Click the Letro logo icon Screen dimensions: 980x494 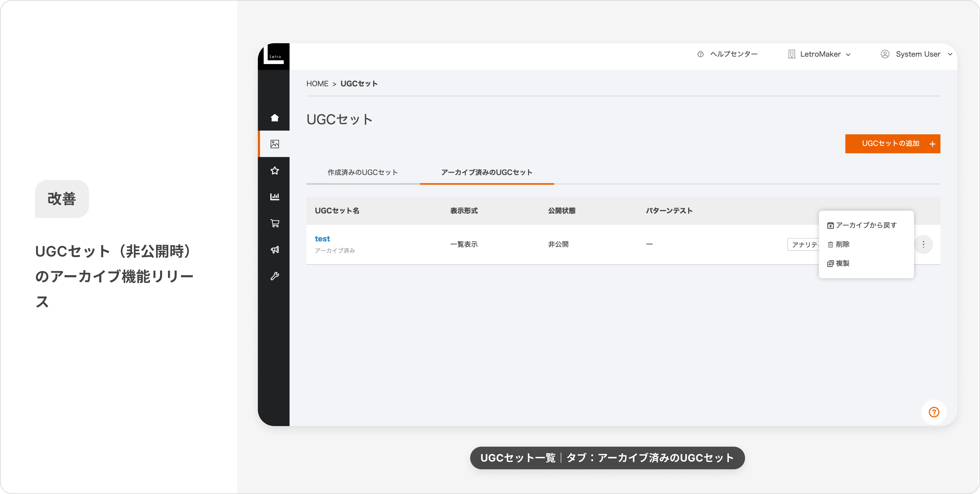(274, 56)
